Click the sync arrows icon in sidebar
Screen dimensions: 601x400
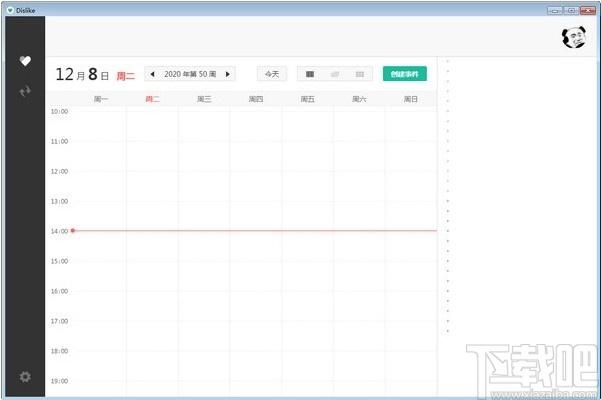tap(25, 91)
